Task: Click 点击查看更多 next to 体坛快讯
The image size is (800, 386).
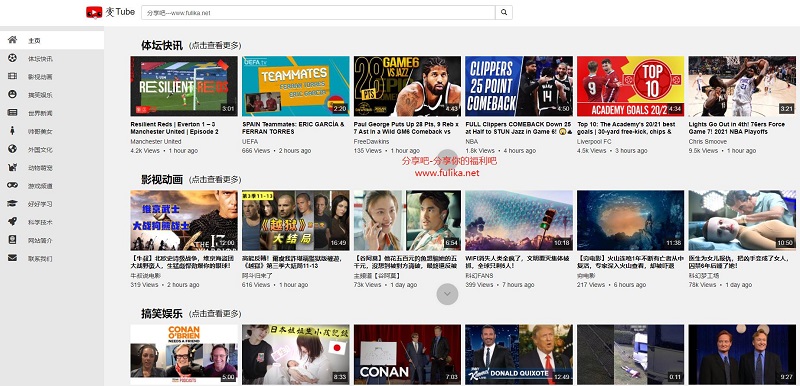Action: point(215,45)
